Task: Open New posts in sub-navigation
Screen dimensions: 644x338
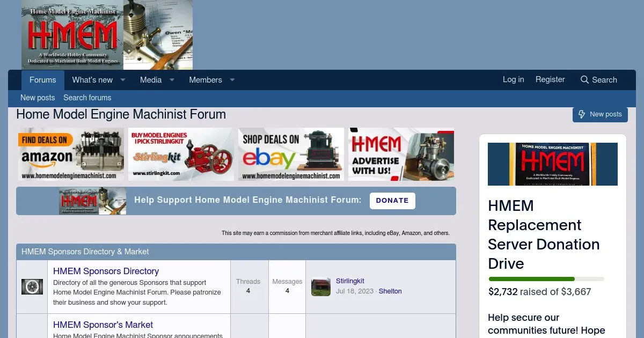Action: click(x=38, y=98)
